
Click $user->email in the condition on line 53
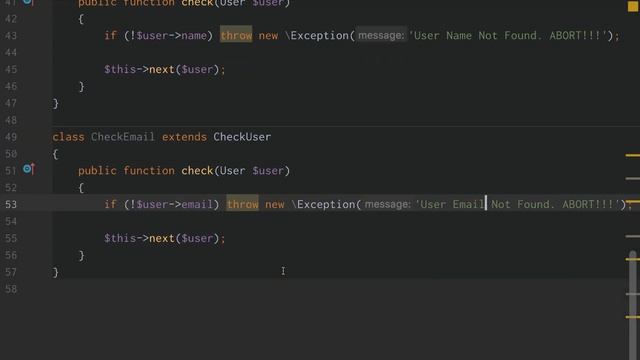pos(174,204)
